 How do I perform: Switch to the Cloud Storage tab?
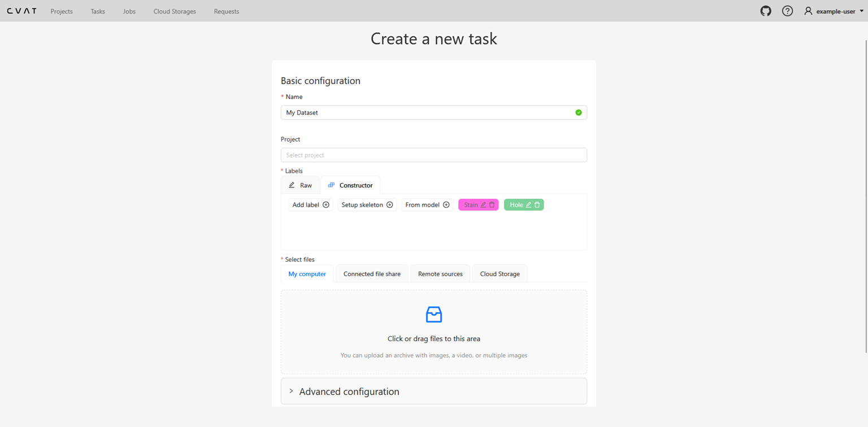point(500,274)
